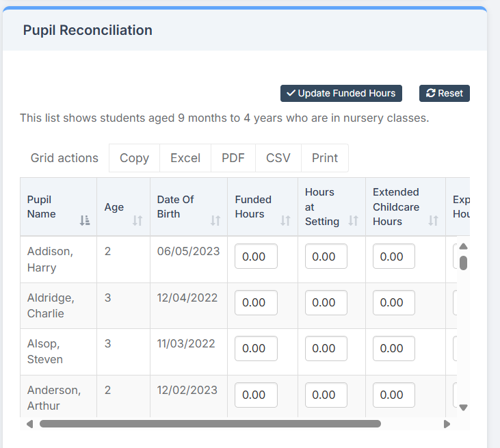This screenshot has width=500, height=448.
Task: Sort by Hours at Setting arrows
Action: click(x=354, y=220)
